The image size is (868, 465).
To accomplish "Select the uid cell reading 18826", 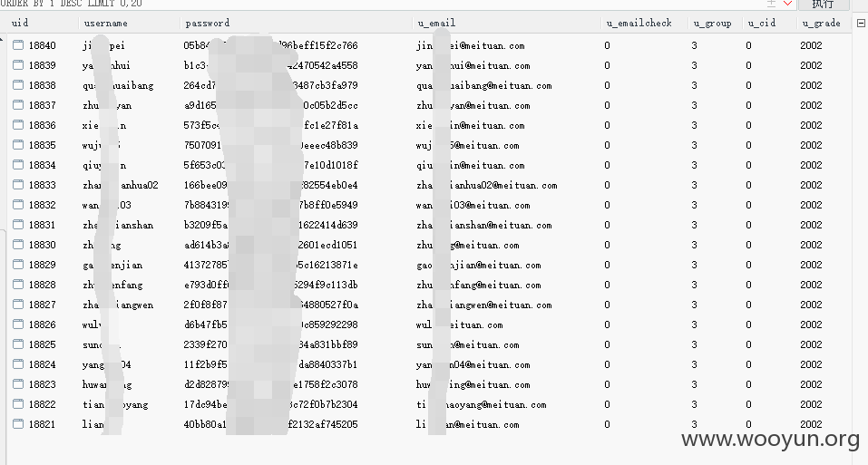I will pyautogui.click(x=42, y=324).
